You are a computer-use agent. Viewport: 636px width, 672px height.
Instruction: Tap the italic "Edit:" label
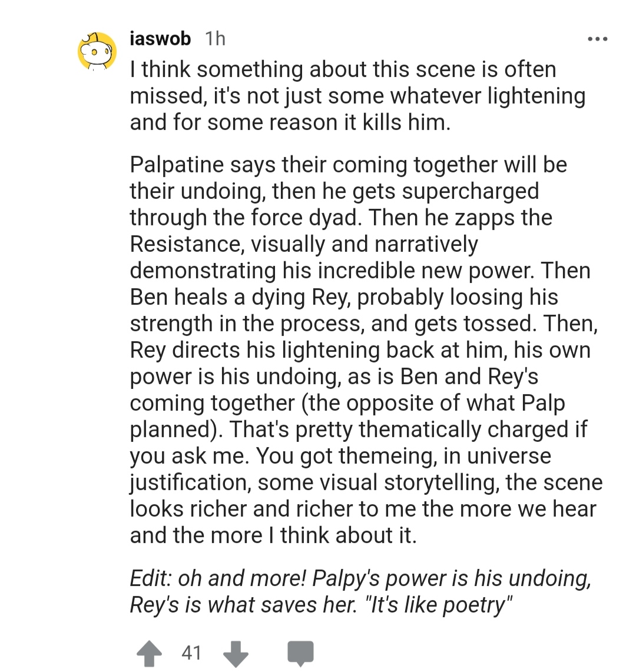[150, 578]
